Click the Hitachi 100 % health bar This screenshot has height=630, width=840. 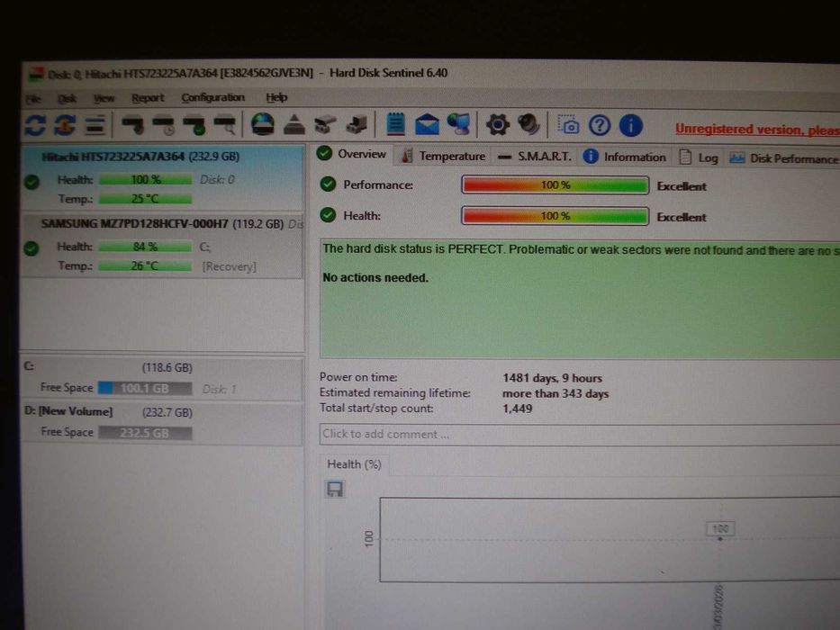pyautogui.click(x=146, y=179)
